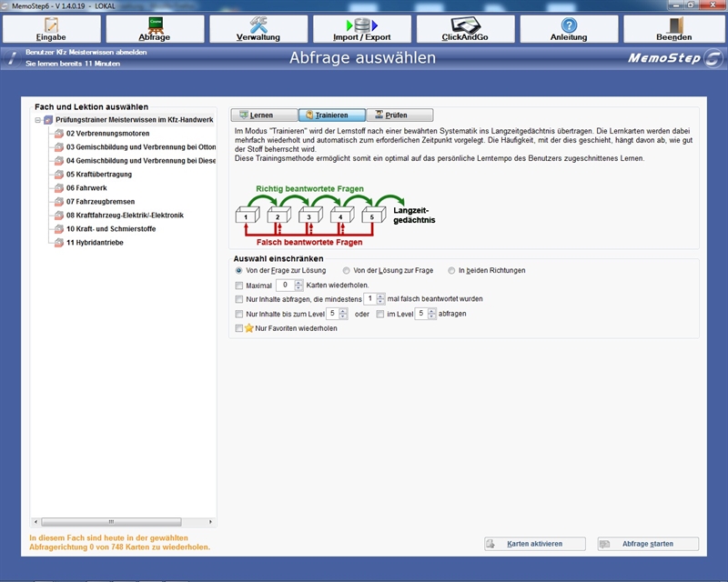Select 'In beiden Richtungen' radio button
The width and height of the screenshot is (728, 582).
[451, 271]
